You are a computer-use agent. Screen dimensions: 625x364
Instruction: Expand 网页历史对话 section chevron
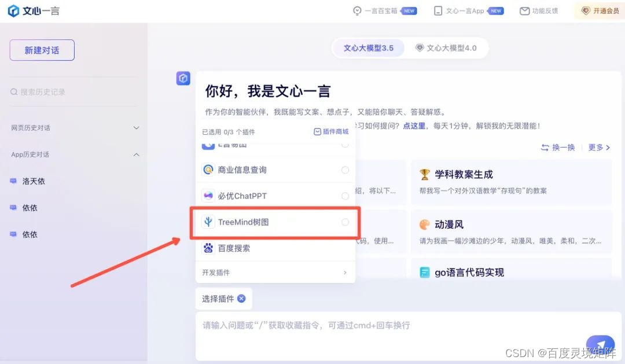[x=137, y=128]
